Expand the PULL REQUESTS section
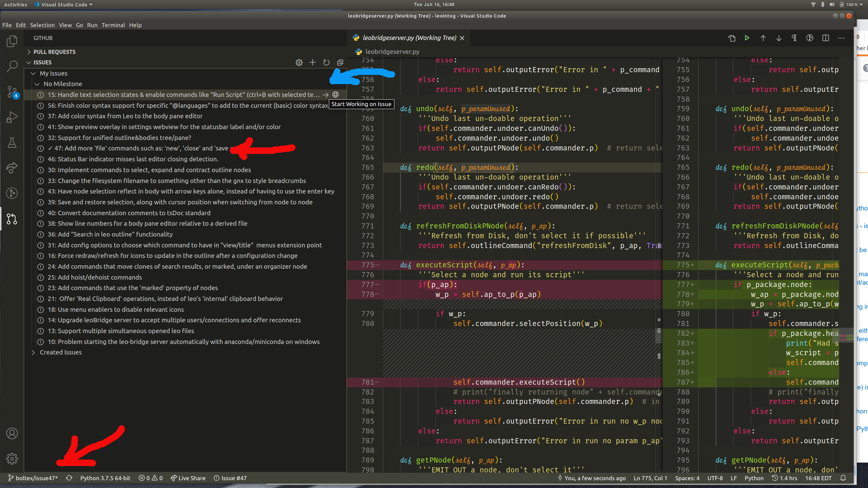 pos(54,52)
